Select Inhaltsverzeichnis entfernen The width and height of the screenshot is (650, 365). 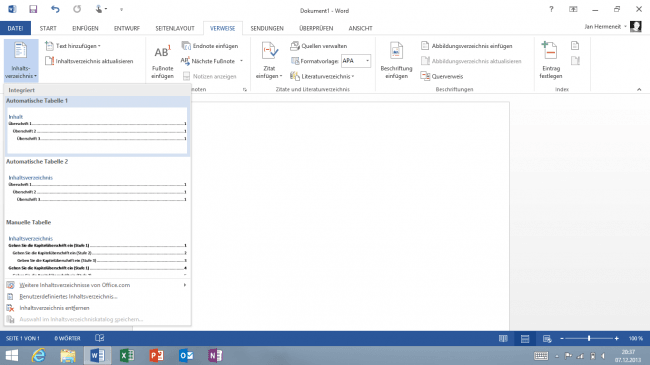tap(97, 308)
